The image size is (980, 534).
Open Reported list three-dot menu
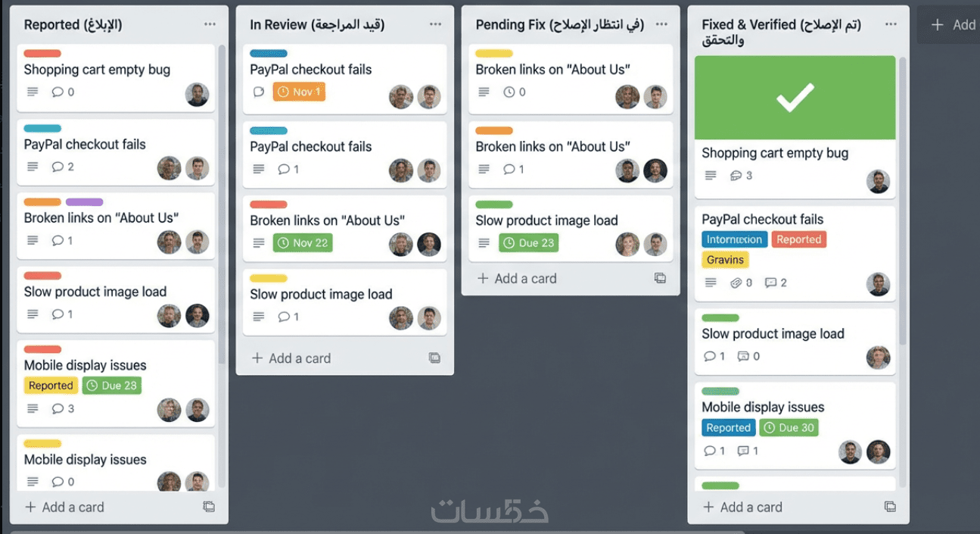click(210, 24)
